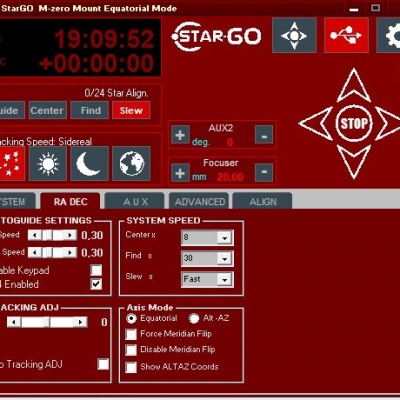Maximize the StarGO window
The width and height of the screenshot is (400, 400).
[x=376, y=8]
